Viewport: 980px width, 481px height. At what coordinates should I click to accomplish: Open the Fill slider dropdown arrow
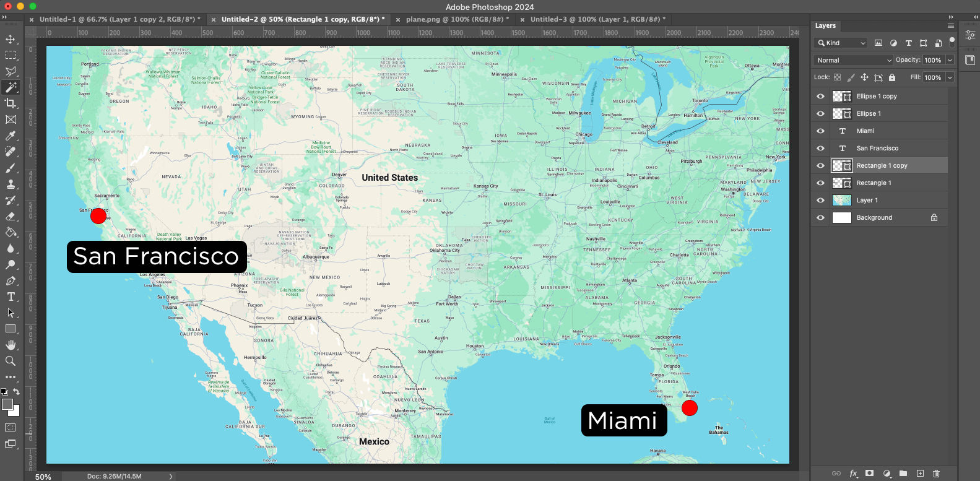950,77
